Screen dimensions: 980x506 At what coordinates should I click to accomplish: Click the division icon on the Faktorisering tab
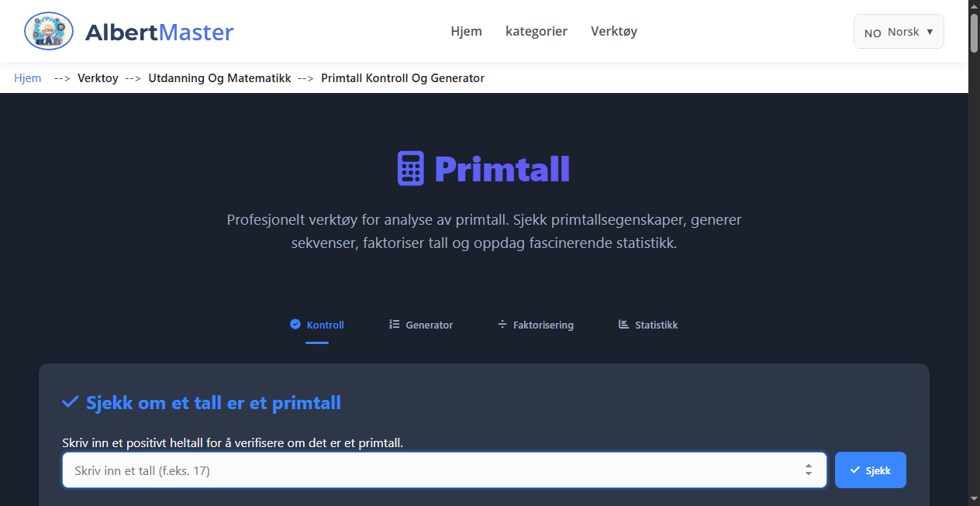tap(502, 324)
